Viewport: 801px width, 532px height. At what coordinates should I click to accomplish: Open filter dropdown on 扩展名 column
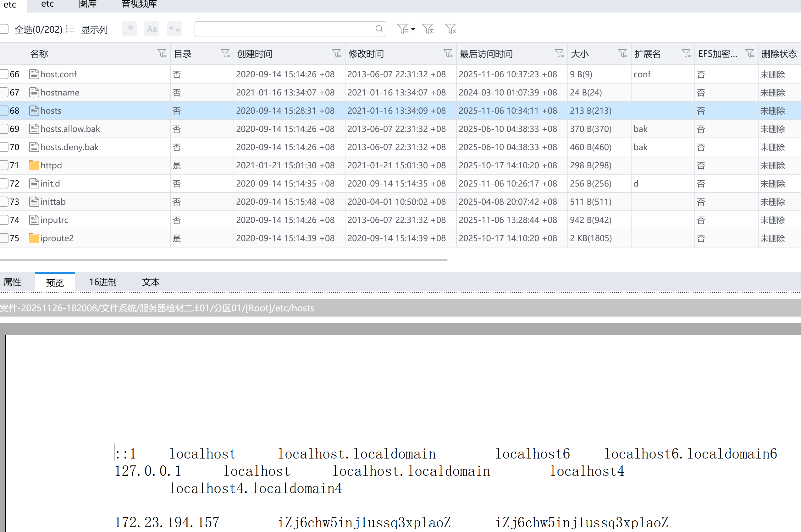click(686, 54)
